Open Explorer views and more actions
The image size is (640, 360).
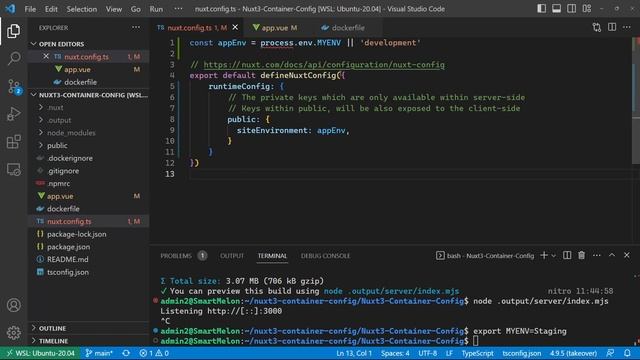pyautogui.click(x=136, y=27)
